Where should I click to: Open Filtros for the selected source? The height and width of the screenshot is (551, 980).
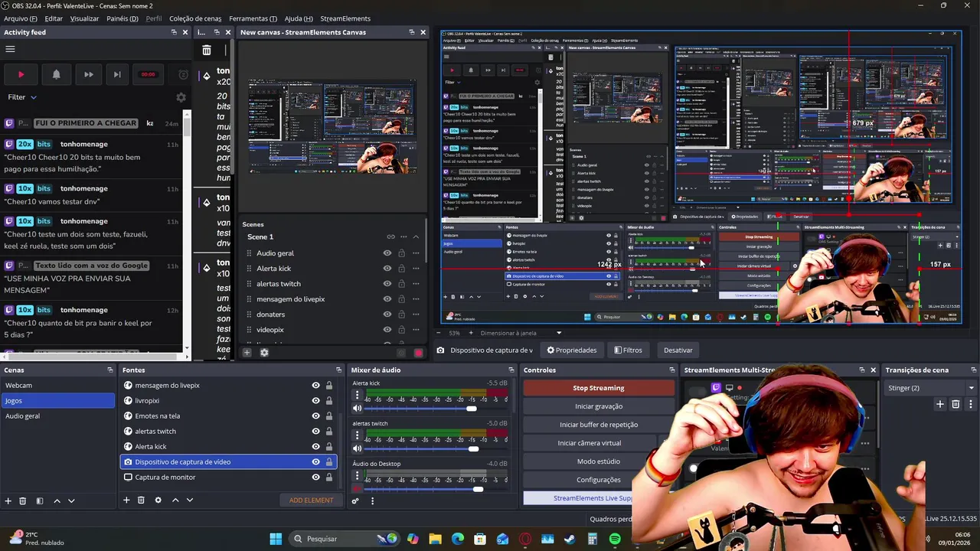coord(628,350)
